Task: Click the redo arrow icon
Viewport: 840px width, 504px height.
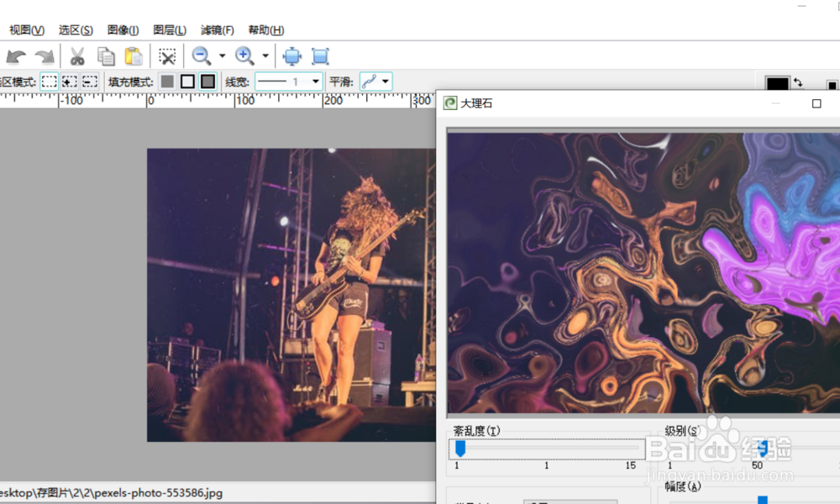Action: 45,56
